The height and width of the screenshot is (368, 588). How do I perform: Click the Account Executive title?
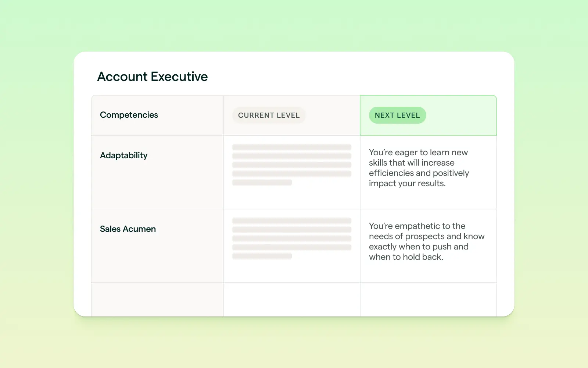[152, 77]
